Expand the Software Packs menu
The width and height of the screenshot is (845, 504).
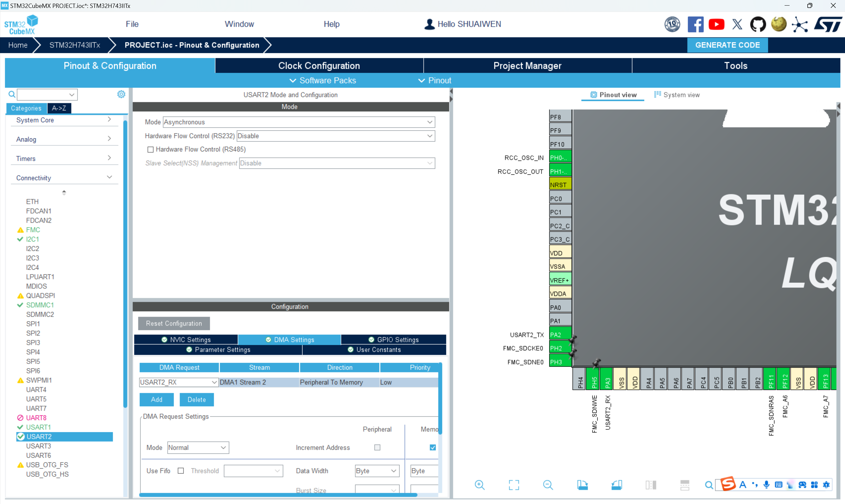(x=322, y=80)
